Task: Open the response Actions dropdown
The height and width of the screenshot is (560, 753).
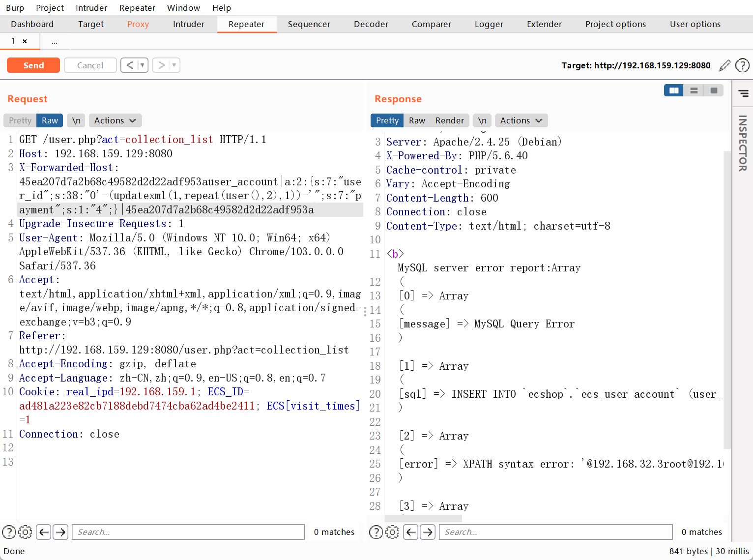Action: [x=521, y=120]
